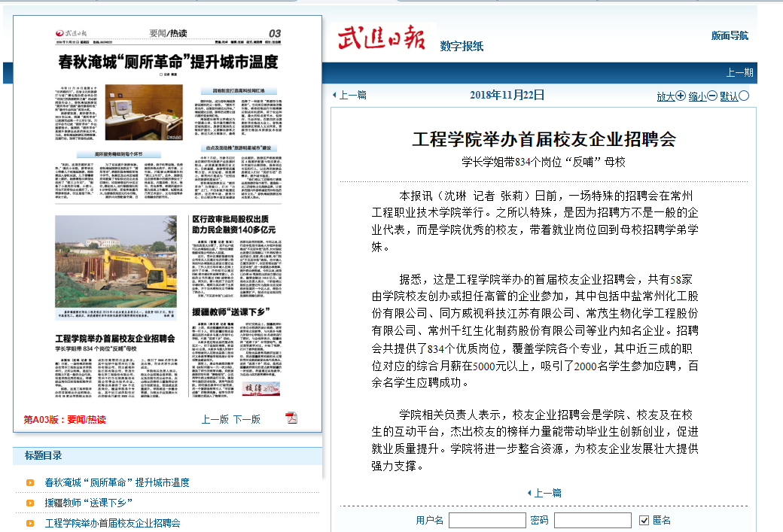Go to previous page 上一版

point(215,419)
